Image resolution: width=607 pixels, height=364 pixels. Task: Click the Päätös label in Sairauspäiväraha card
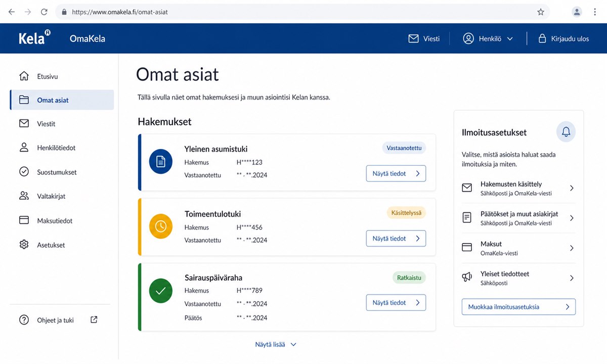coord(193,317)
